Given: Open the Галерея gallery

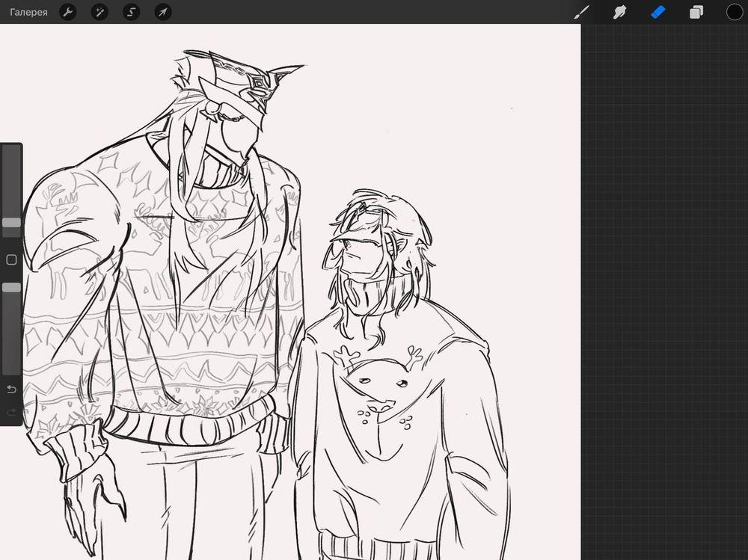Looking at the screenshot, I should pos(28,12).
